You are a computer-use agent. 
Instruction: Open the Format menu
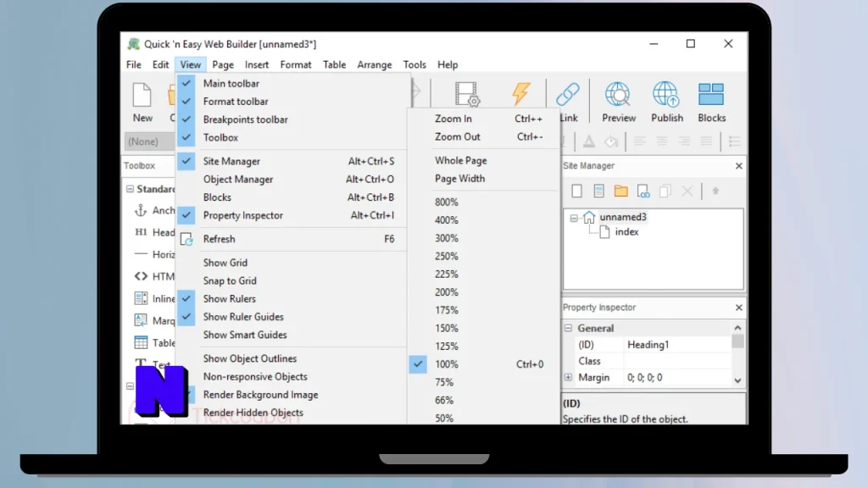[296, 64]
